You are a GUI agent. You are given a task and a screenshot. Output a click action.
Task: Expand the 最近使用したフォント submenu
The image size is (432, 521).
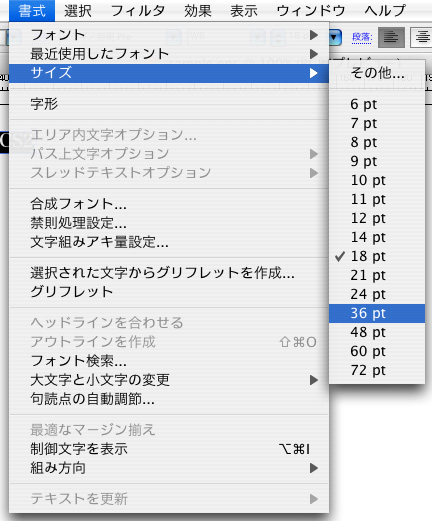point(169,54)
